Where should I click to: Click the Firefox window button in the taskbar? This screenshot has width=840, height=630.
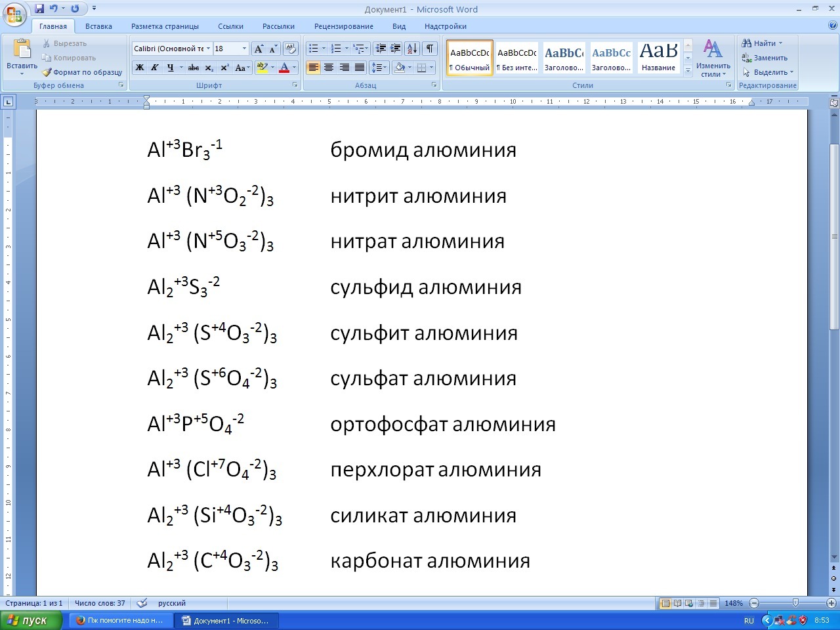[119, 620]
